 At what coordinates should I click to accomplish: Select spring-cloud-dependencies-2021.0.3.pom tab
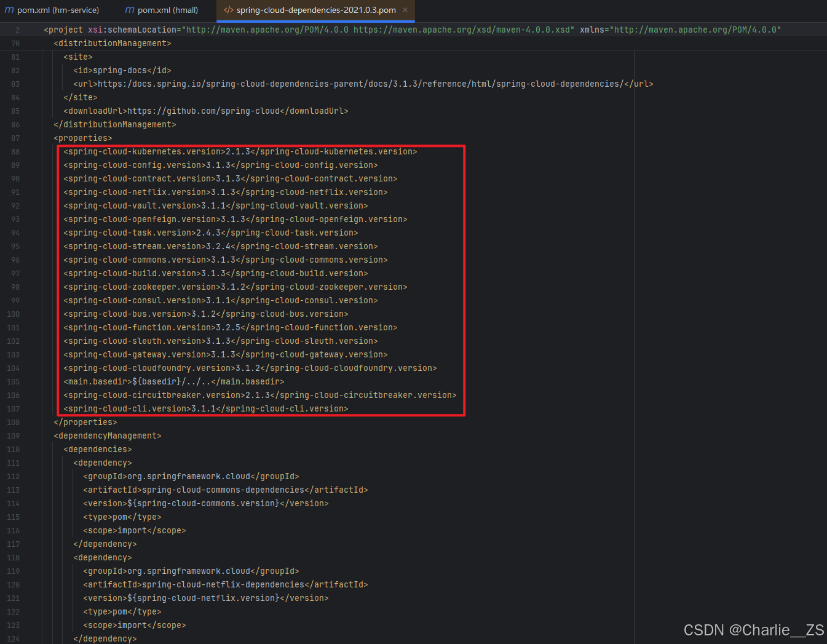coord(316,10)
